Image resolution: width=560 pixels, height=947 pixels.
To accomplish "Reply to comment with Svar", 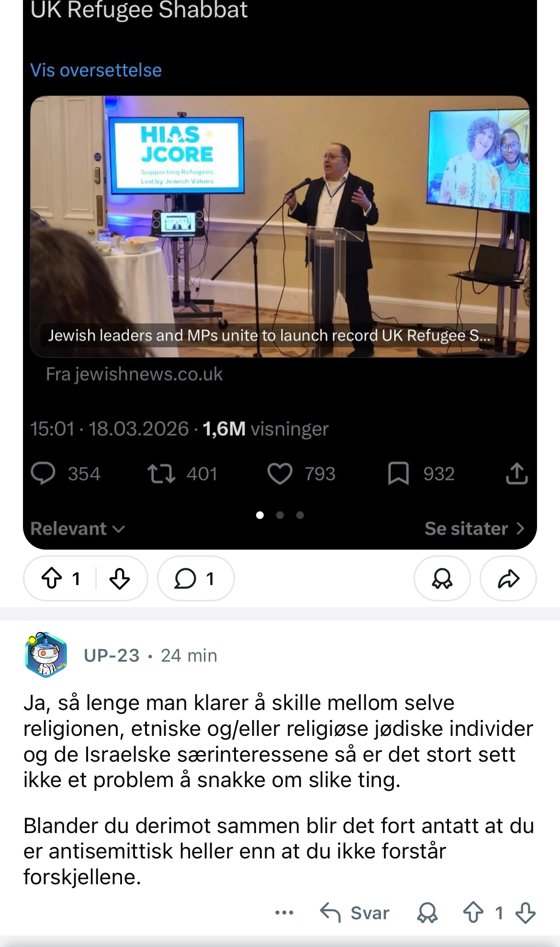I will (x=355, y=913).
